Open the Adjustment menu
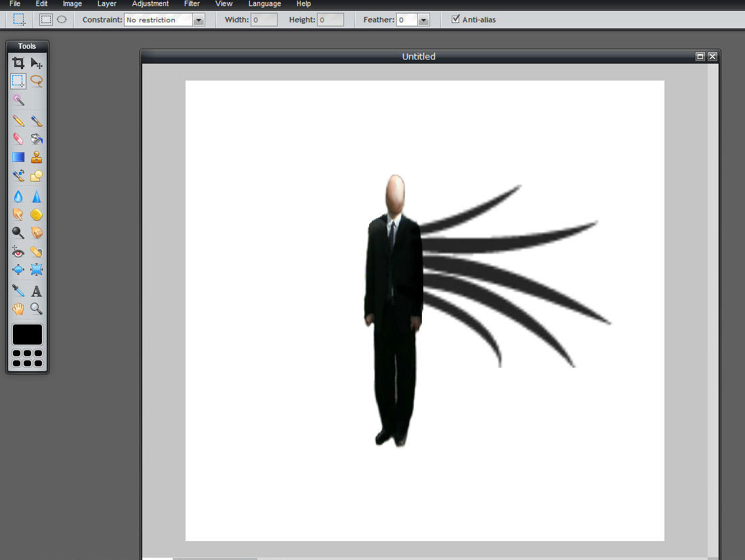The height and width of the screenshot is (560, 745). click(150, 4)
